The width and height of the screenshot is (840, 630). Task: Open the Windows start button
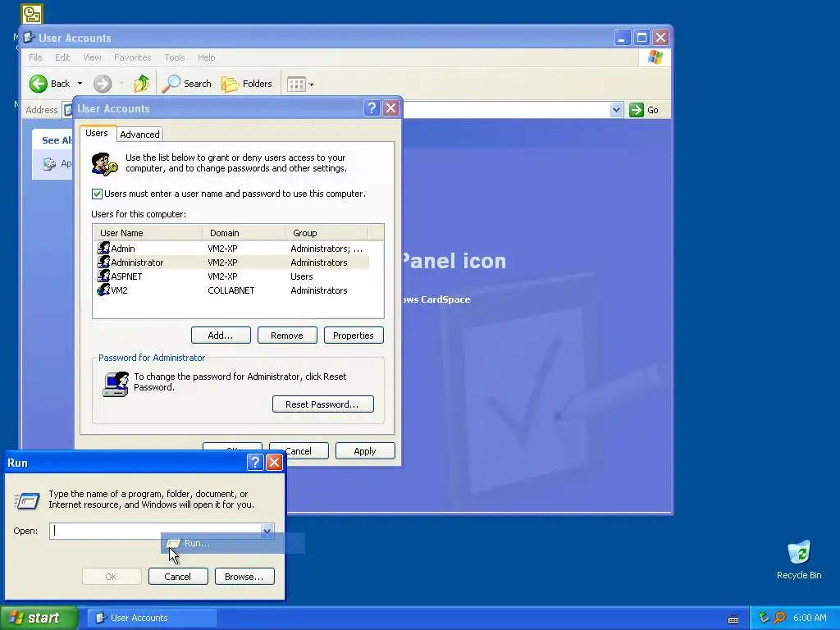39,618
